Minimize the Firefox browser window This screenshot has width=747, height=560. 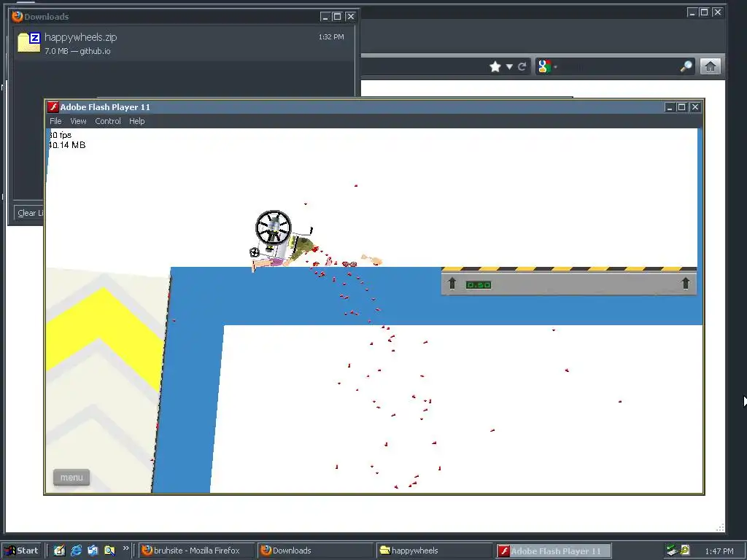pyautogui.click(x=692, y=12)
